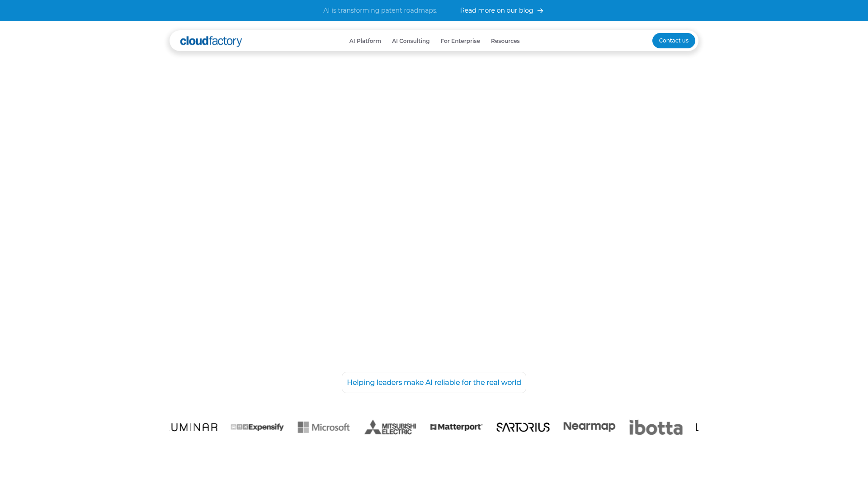Click the patent roadmaps announcement banner
Viewport: 868px width, 488px height.
tap(380, 10)
